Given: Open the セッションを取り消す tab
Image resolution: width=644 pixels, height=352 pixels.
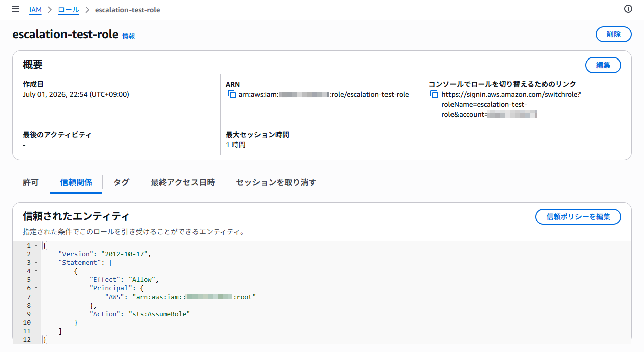Looking at the screenshot, I should (276, 182).
